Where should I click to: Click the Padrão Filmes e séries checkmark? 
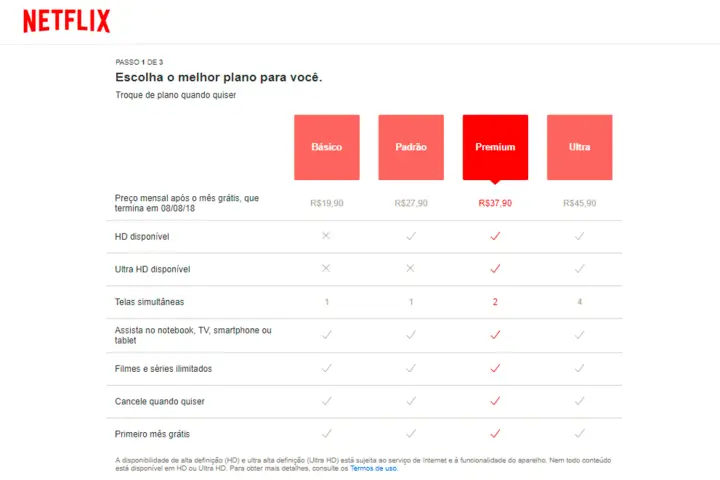pos(411,368)
